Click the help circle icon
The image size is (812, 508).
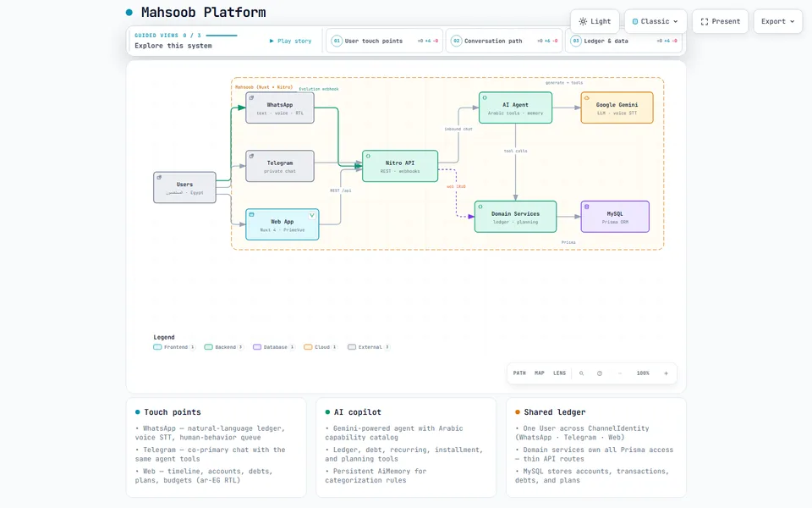click(600, 373)
